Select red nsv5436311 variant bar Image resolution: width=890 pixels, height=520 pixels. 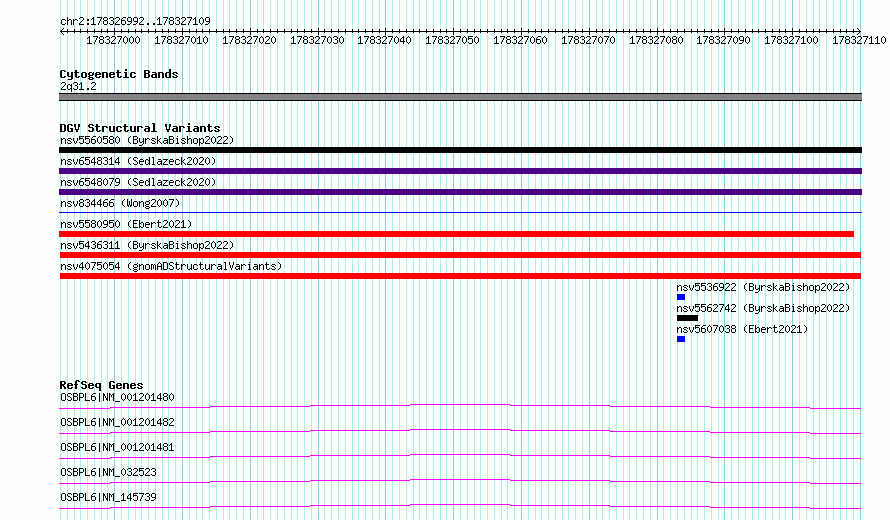tap(460, 255)
